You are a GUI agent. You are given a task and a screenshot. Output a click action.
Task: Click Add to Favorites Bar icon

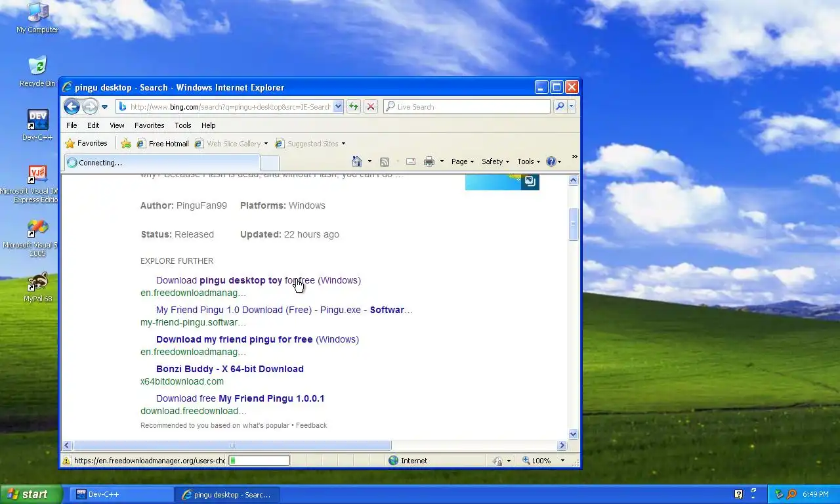(126, 143)
